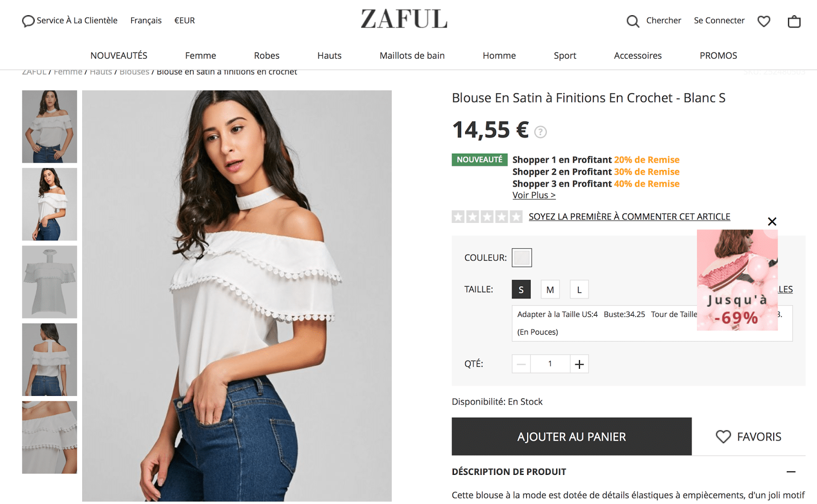The width and height of the screenshot is (817, 504).
Task: Increase quantity with the plus button
Action: click(x=579, y=364)
